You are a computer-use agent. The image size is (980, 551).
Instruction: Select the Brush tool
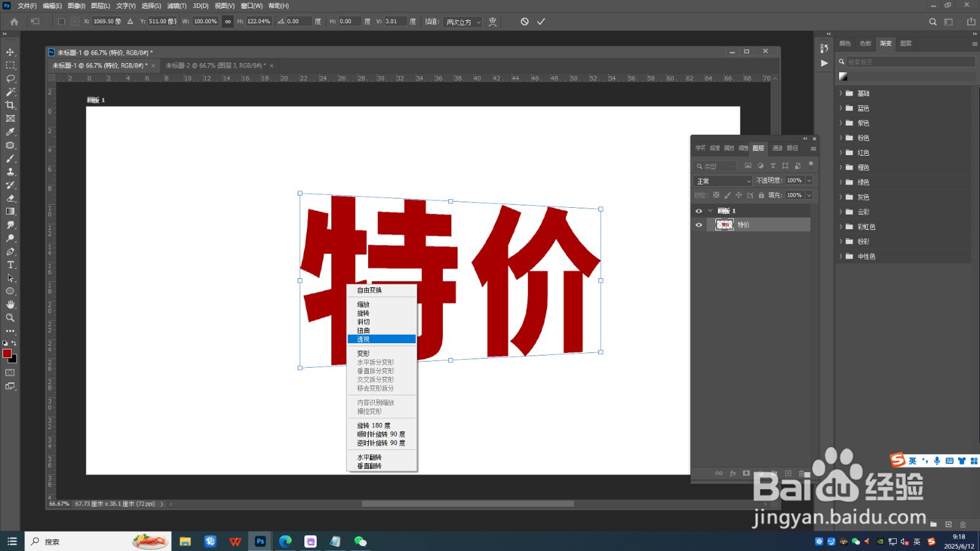click(10, 158)
